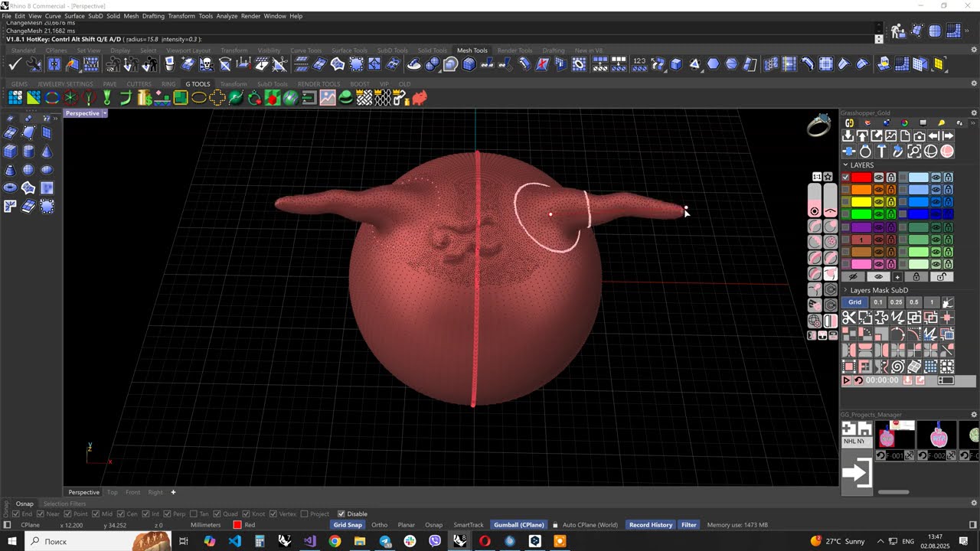
Task: Switch to the JEWELERY SETTINGS tab
Action: coord(65,84)
